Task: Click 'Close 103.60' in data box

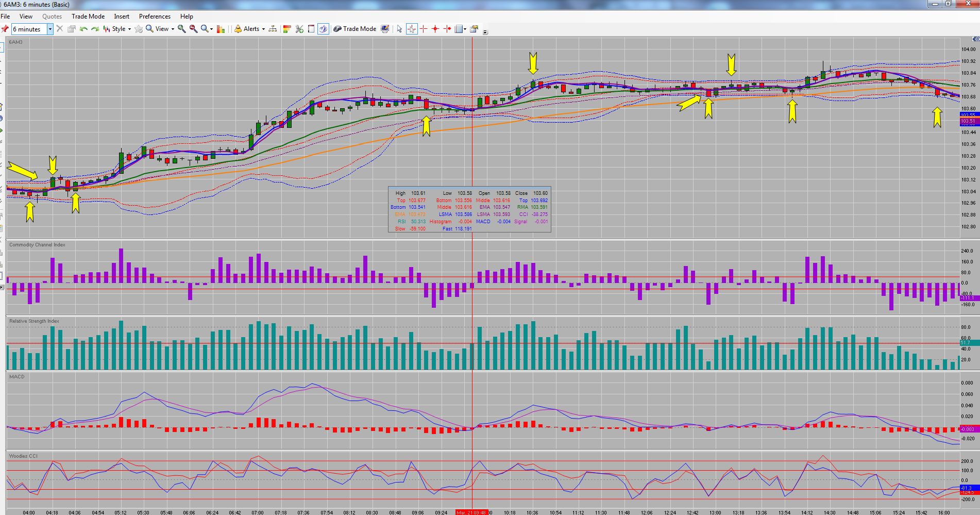Action: coord(531,193)
